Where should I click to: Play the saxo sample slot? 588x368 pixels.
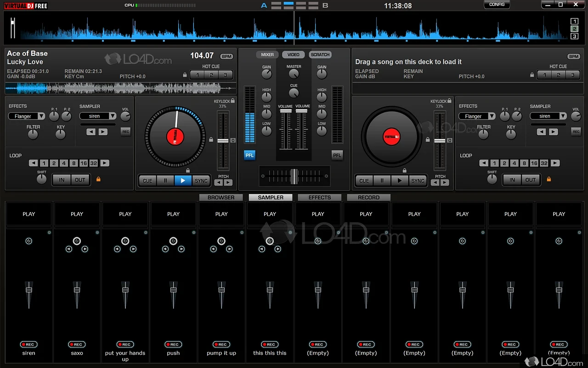click(x=77, y=214)
